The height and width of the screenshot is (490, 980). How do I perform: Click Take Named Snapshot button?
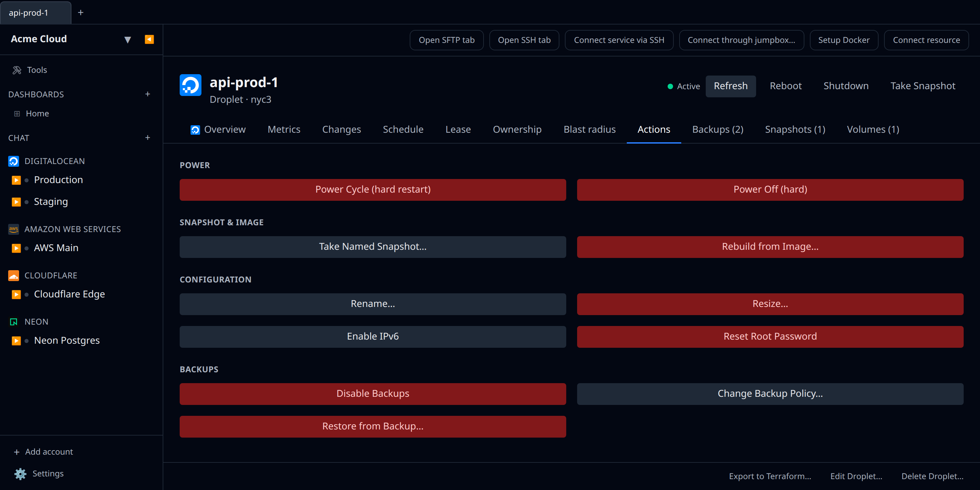click(x=373, y=247)
